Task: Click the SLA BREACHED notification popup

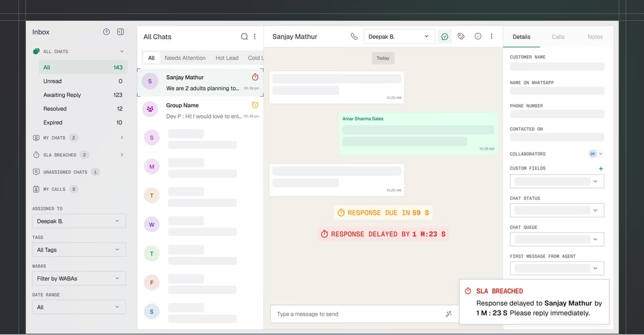Action: pyautogui.click(x=535, y=302)
